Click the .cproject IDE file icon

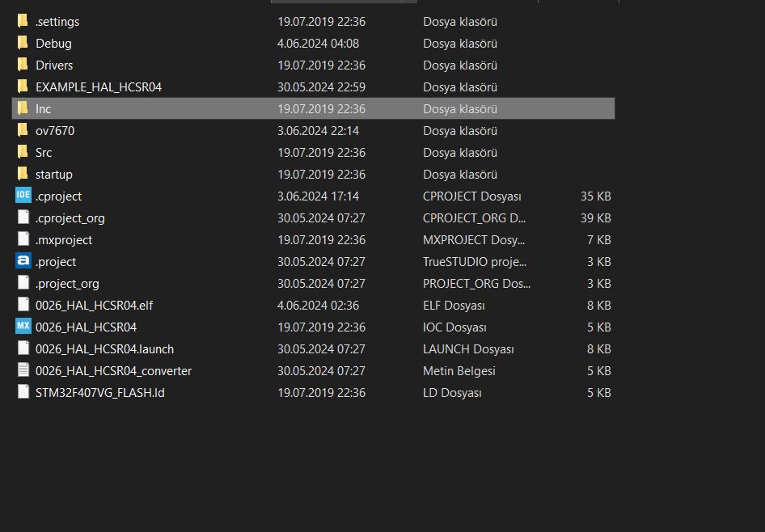(x=23, y=196)
